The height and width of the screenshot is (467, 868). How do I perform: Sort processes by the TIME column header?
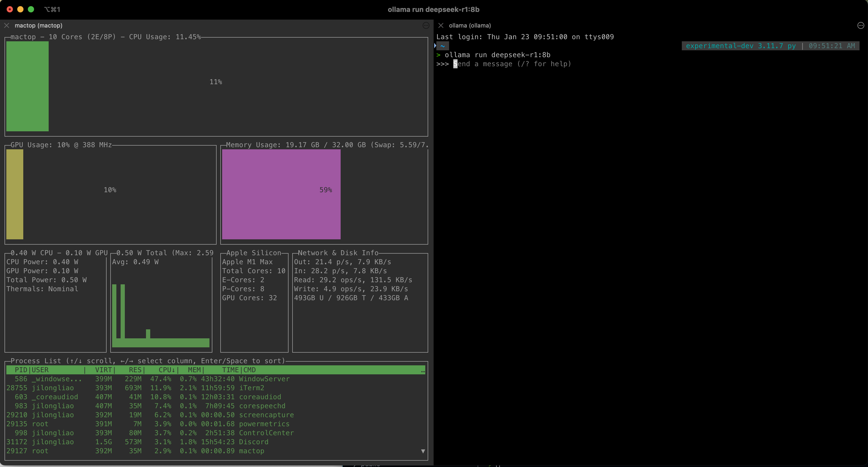click(x=230, y=370)
